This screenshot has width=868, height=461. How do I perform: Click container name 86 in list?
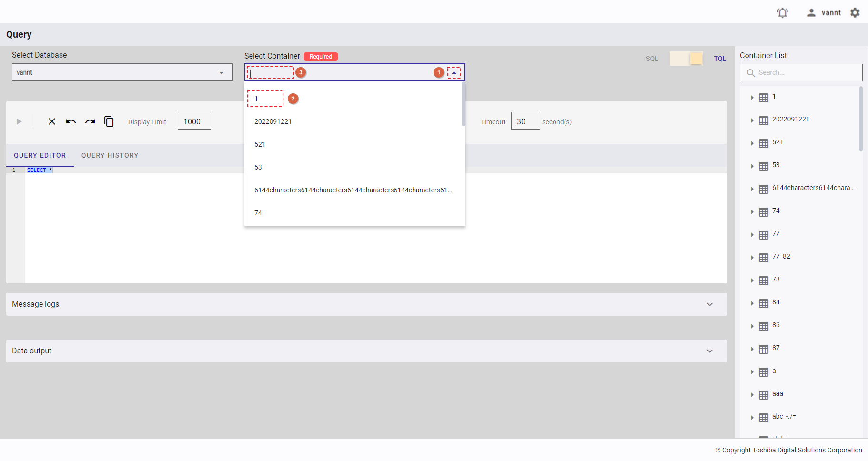pos(776,325)
